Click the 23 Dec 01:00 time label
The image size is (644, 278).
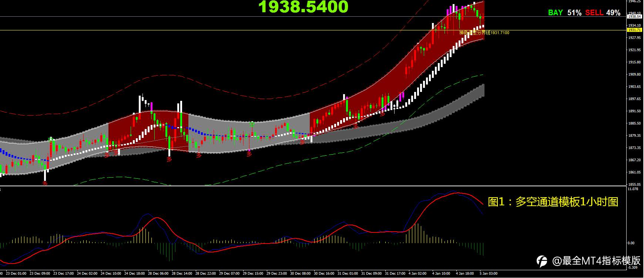click(16, 274)
